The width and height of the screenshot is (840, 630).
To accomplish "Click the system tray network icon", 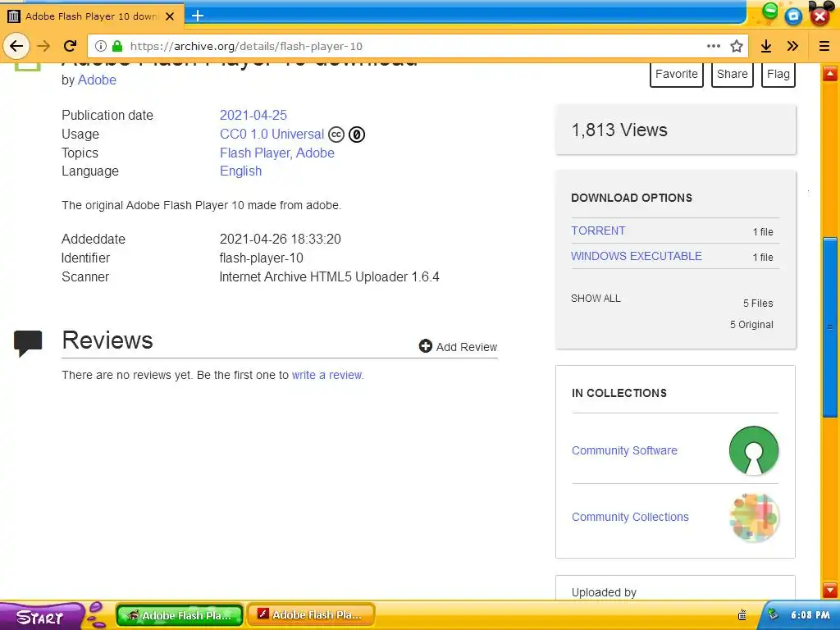I will coord(773,615).
